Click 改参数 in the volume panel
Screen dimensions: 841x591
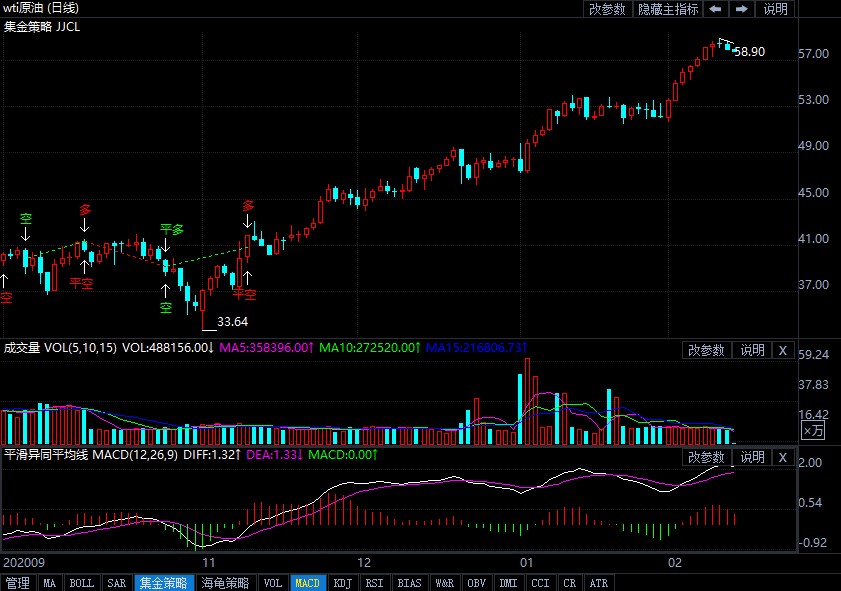(708, 350)
